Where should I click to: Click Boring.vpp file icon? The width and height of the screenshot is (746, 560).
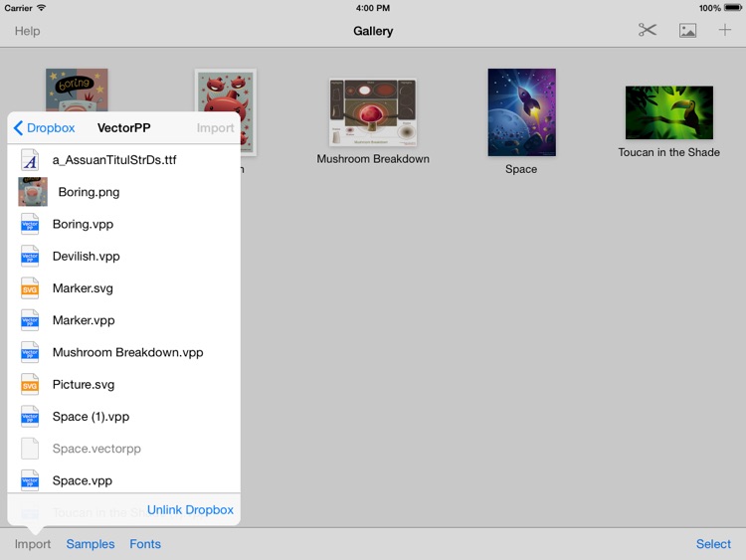click(30, 224)
